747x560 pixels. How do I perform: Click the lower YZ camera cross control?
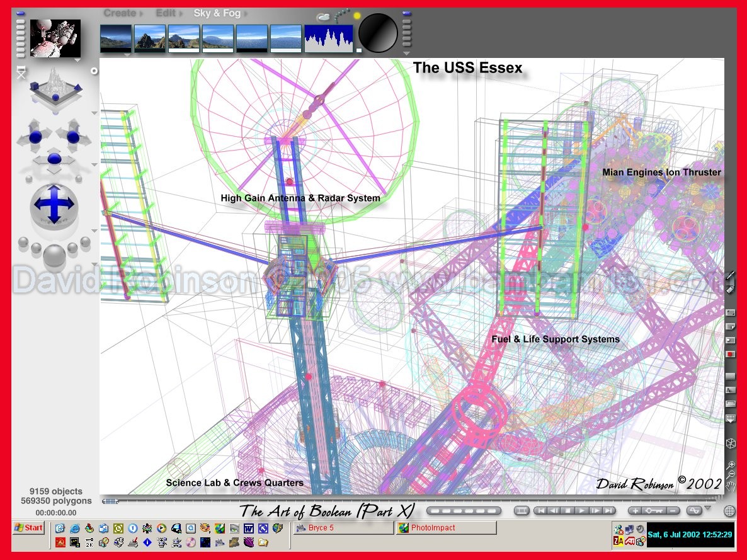coord(54,159)
